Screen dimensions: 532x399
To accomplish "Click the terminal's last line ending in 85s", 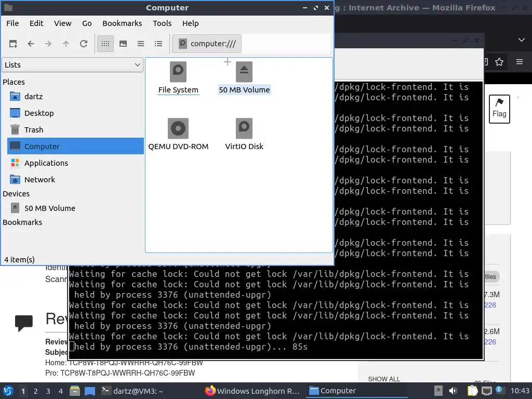I will coord(191,347).
